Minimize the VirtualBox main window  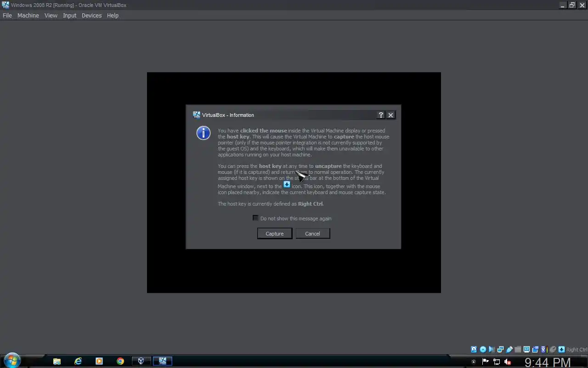coord(563,5)
